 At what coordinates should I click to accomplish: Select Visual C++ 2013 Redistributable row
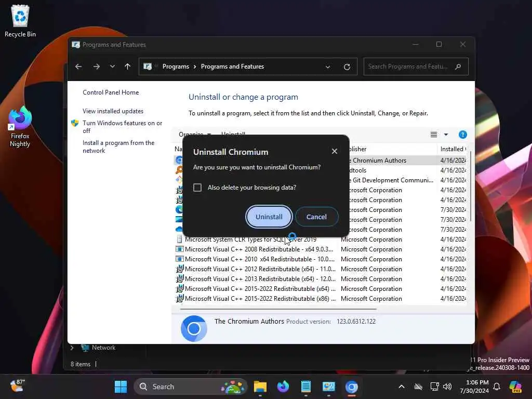click(260, 279)
